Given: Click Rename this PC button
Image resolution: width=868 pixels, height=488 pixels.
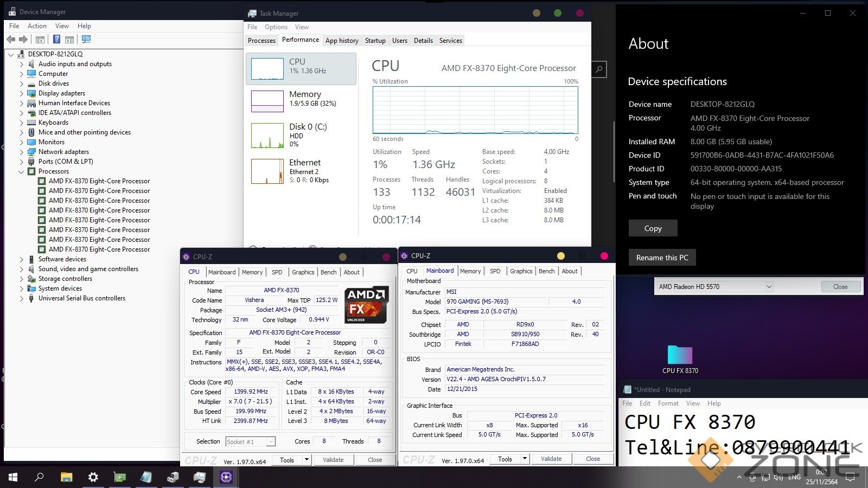Looking at the screenshot, I should [662, 258].
